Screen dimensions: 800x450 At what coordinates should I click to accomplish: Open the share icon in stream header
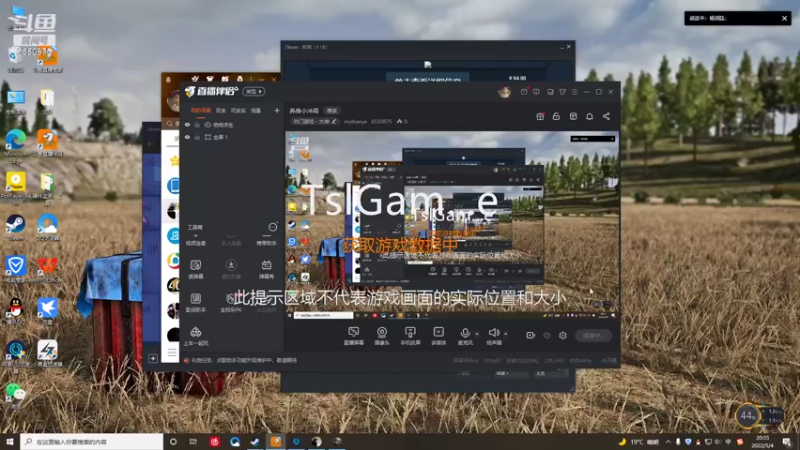pyautogui.click(x=606, y=116)
